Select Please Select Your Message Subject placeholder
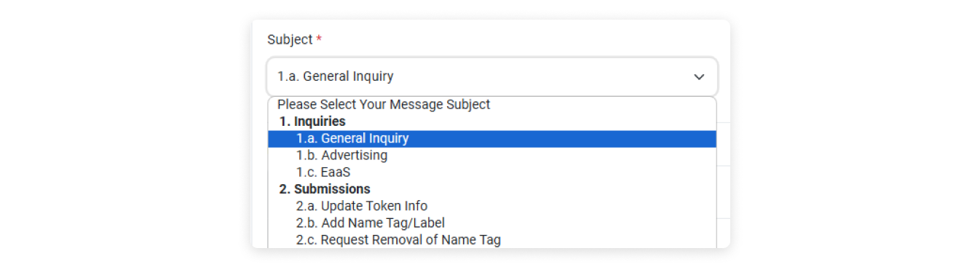This screenshot has width=980, height=267. click(492, 105)
